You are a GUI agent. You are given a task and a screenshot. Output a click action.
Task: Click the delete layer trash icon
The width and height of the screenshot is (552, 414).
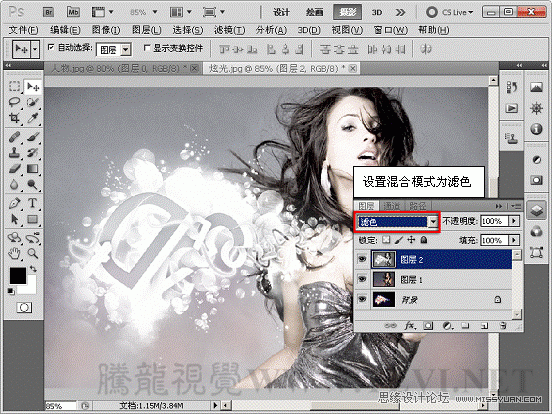click(503, 326)
